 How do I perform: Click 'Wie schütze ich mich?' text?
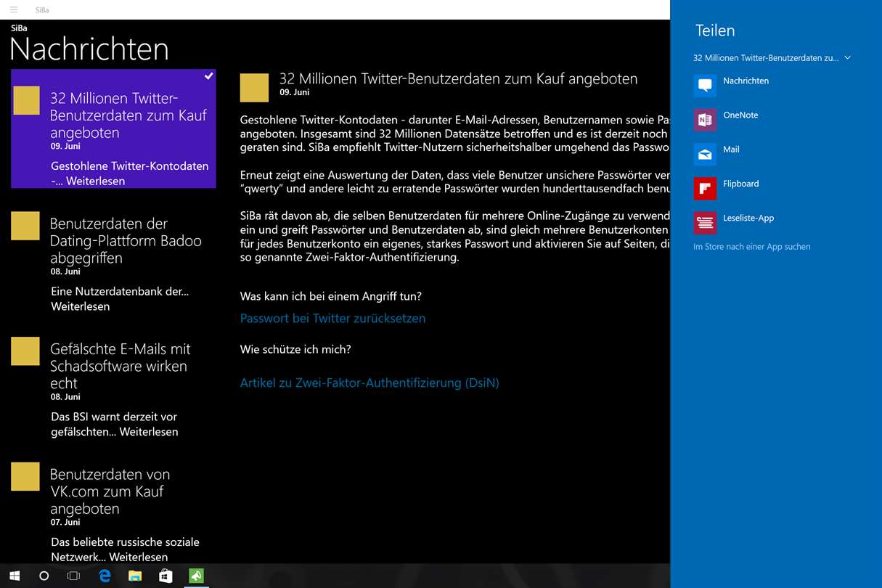(x=295, y=349)
